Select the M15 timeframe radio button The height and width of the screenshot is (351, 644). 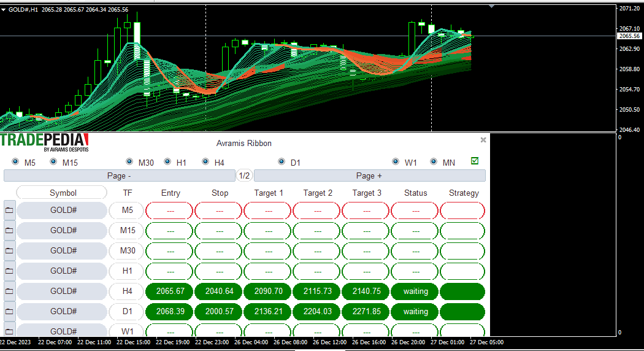tap(53, 161)
